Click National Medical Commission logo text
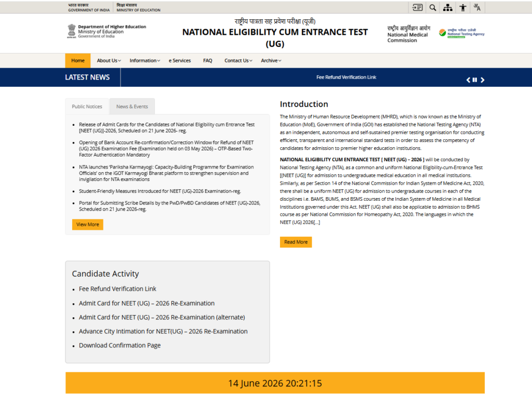 tap(408, 34)
